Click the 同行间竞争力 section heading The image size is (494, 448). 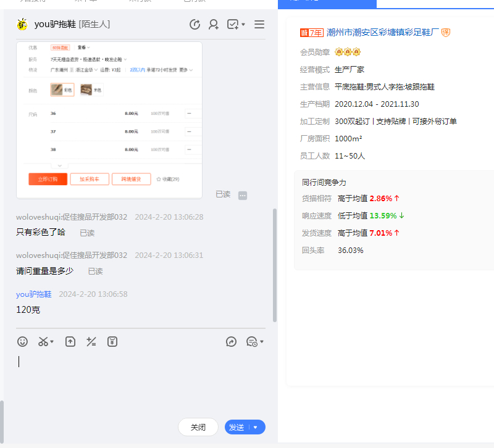coord(324,182)
